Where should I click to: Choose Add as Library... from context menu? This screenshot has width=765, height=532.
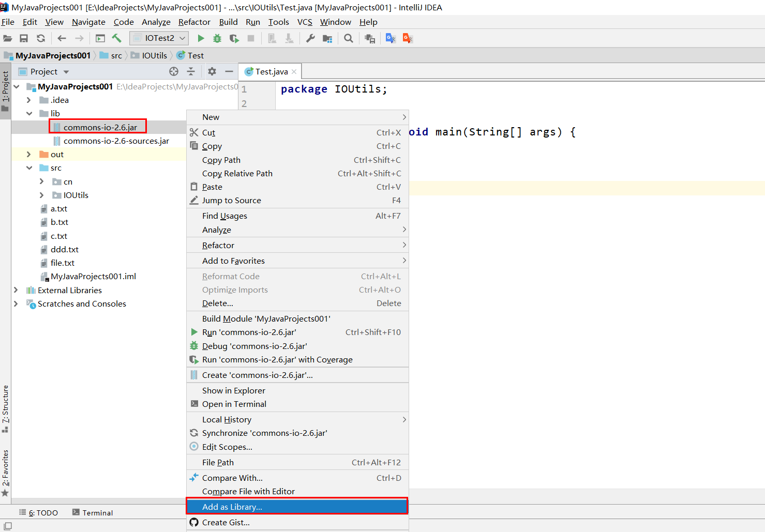[297, 507]
